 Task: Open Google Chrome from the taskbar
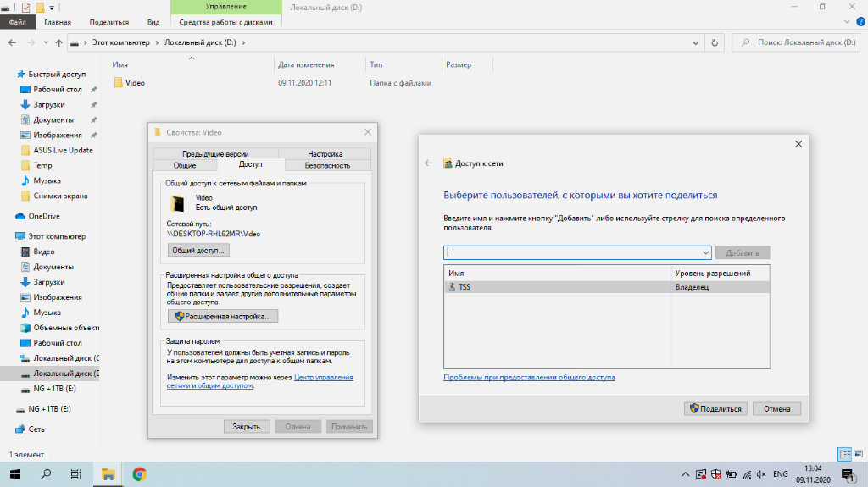139,474
